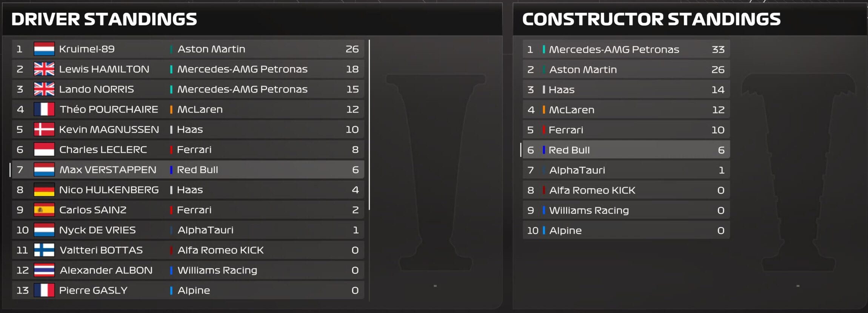Click Mercedes-AMG Petronas in constructor standings
The image size is (868, 313).
[614, 49]
